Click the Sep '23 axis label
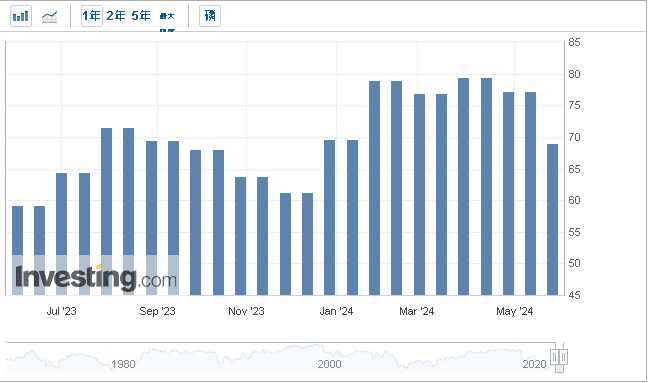The width and height of the screenshot is (649, 383). pos(157,311)
